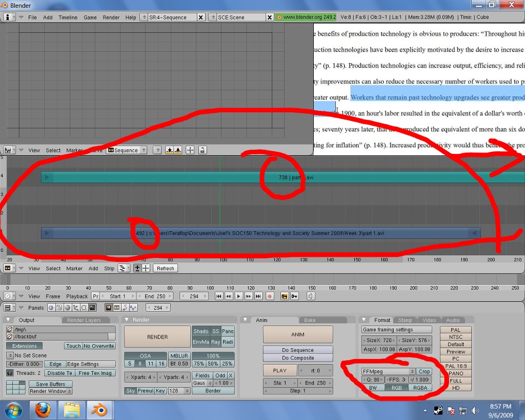Open the Editing context icon

click(x=84, y=308)
